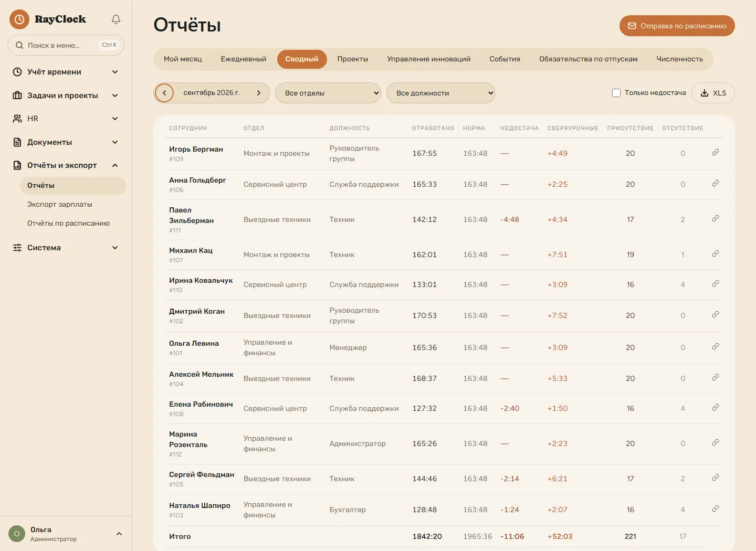This screenshot has width=756, height=551.
Task: Click the сентябрь 2026 г. month label
Action: coord(212,93)
